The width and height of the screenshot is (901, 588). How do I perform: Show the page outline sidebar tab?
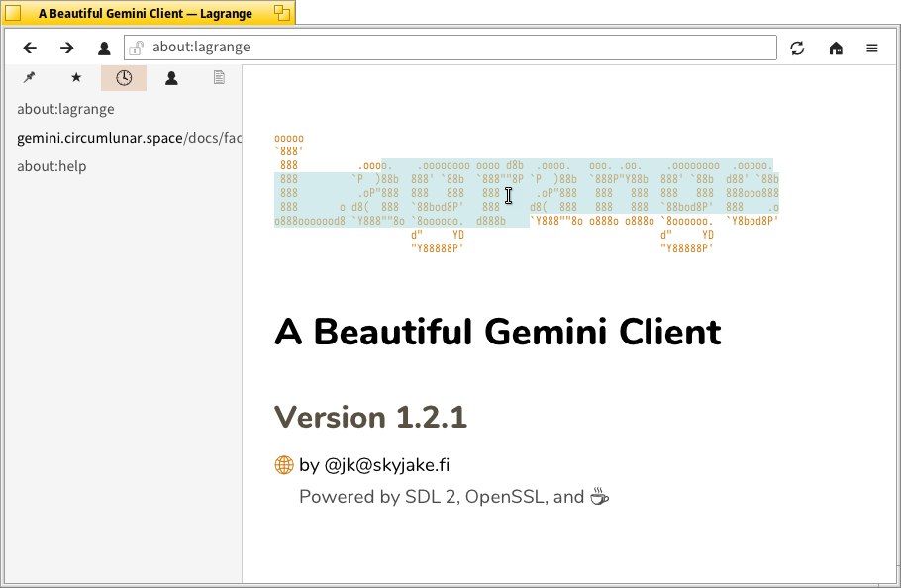coord(219,77)
